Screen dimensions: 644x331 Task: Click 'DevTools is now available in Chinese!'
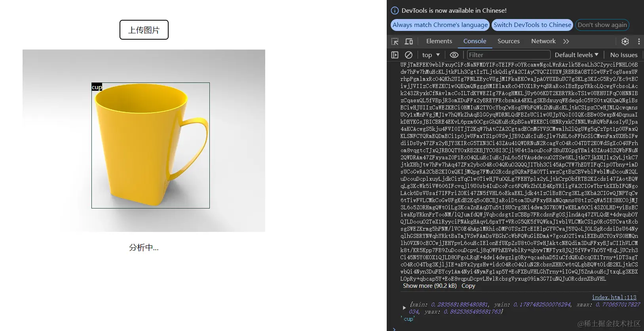click(x=454, y=11)
